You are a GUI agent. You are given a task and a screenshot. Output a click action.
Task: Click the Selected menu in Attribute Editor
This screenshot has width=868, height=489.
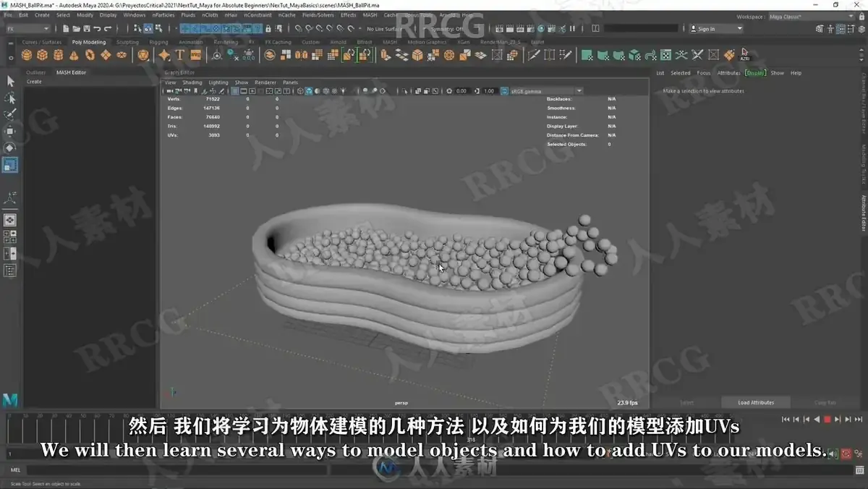pos(681,73)
